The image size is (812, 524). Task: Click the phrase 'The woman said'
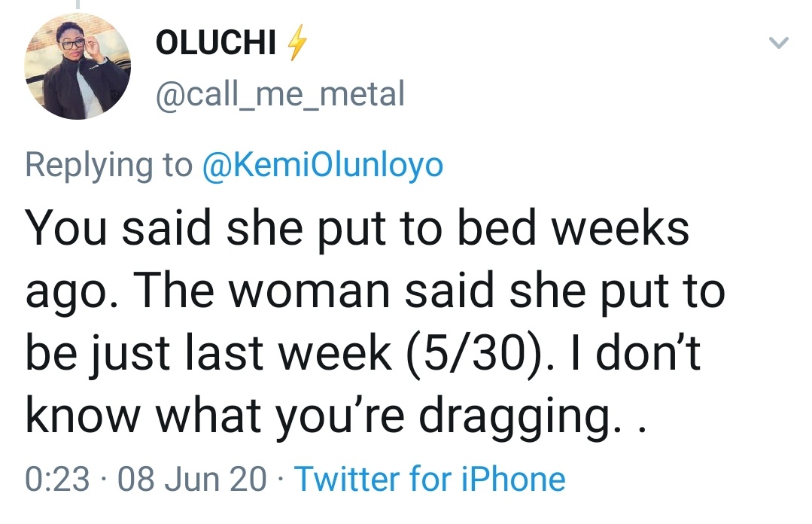[296, 292]
